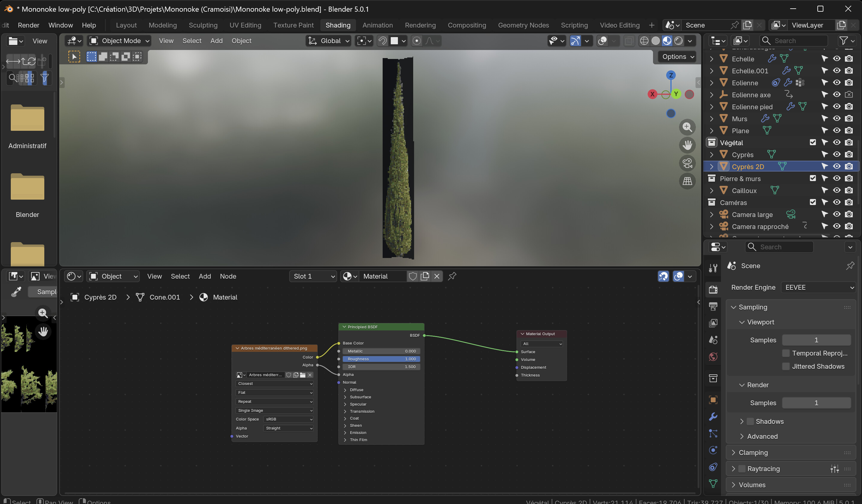This screenshot has width=862, height=504.
Task: Hide Cyprès 2D in viewport
Action: 837,166
